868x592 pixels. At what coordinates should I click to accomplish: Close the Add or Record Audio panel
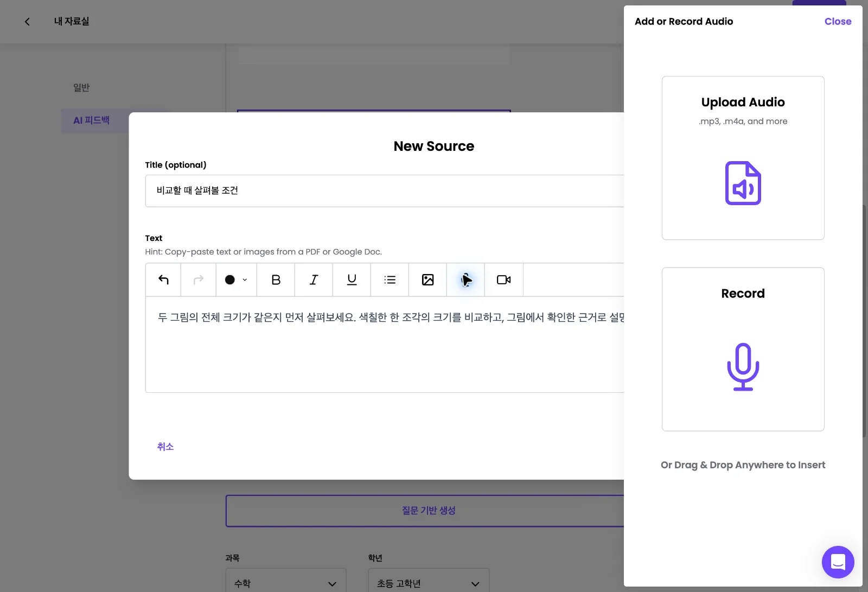click(838, 22)
